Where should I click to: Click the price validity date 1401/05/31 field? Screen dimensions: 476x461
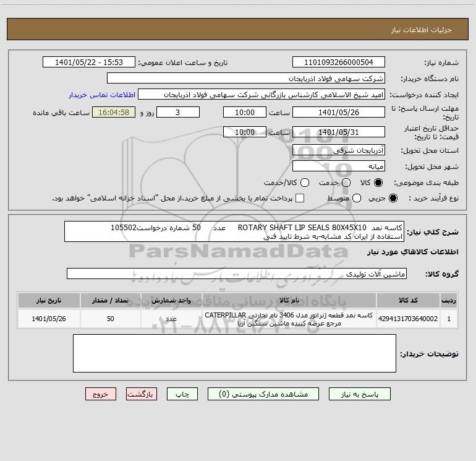click(x=339, y=132)
